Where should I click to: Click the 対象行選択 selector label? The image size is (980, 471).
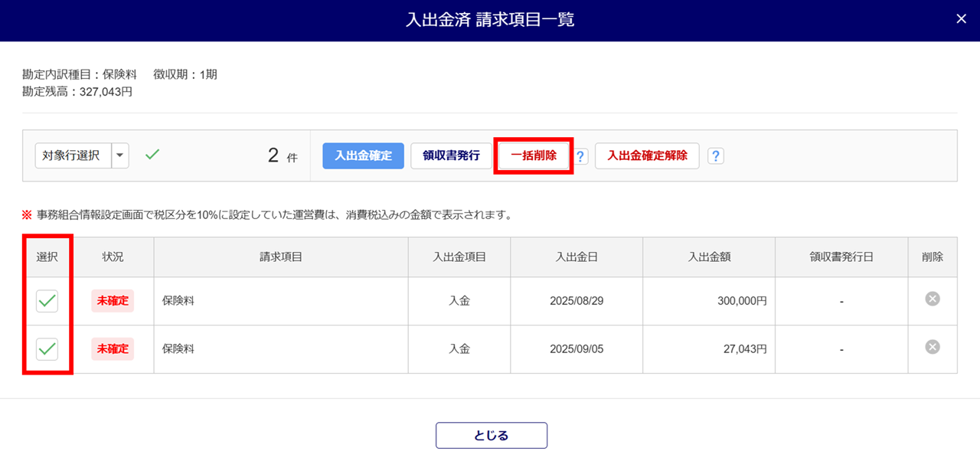pos(73,155)
